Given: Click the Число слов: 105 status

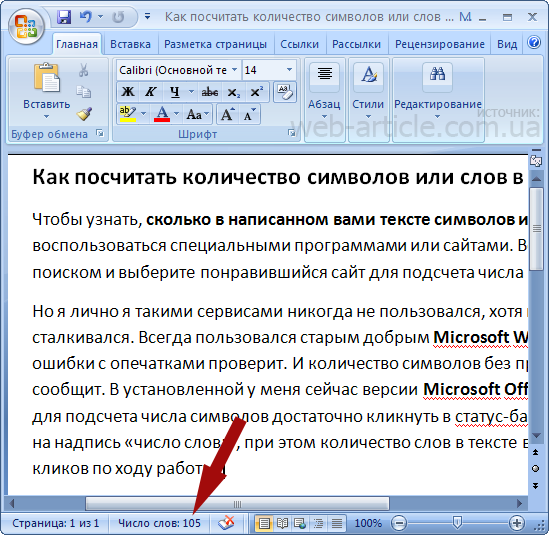Looking at the screenshot, I should click(159, 523).
